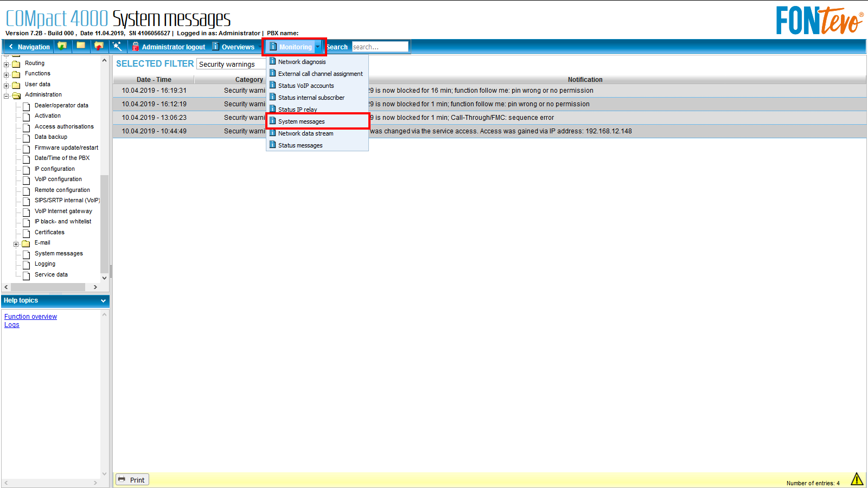The image size is (868, 488).
Task: Open Data backup page
Action: point(51,137)
